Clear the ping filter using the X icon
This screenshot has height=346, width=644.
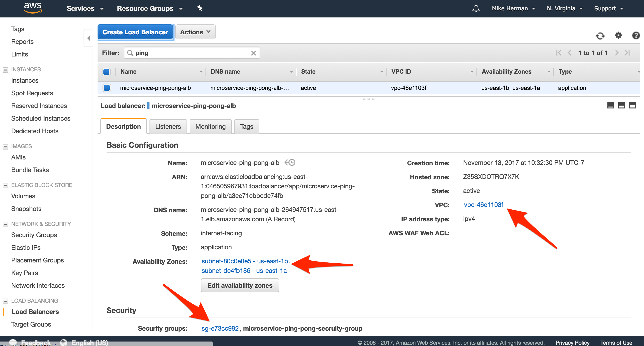pos(253,53)
